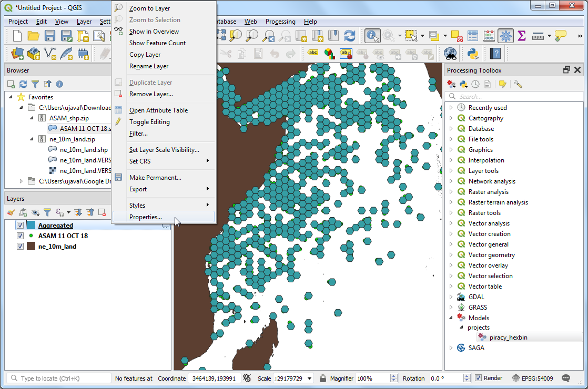
Task: Disable the Render checkbox in status bar
Action: (478, 378)
